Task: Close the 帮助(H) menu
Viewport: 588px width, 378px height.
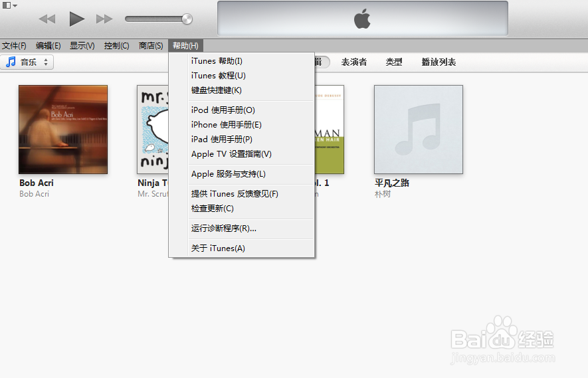Action: [185, 46]
